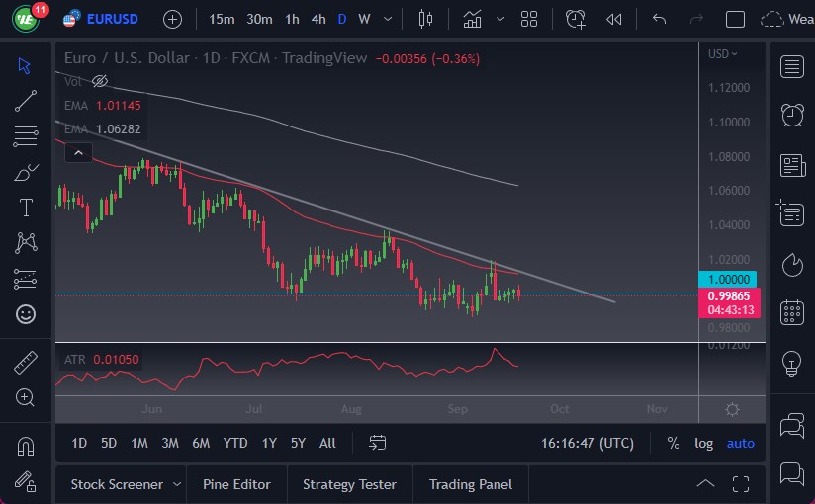
Task: Select the ruler measure tool
Action: coord(26,363)
